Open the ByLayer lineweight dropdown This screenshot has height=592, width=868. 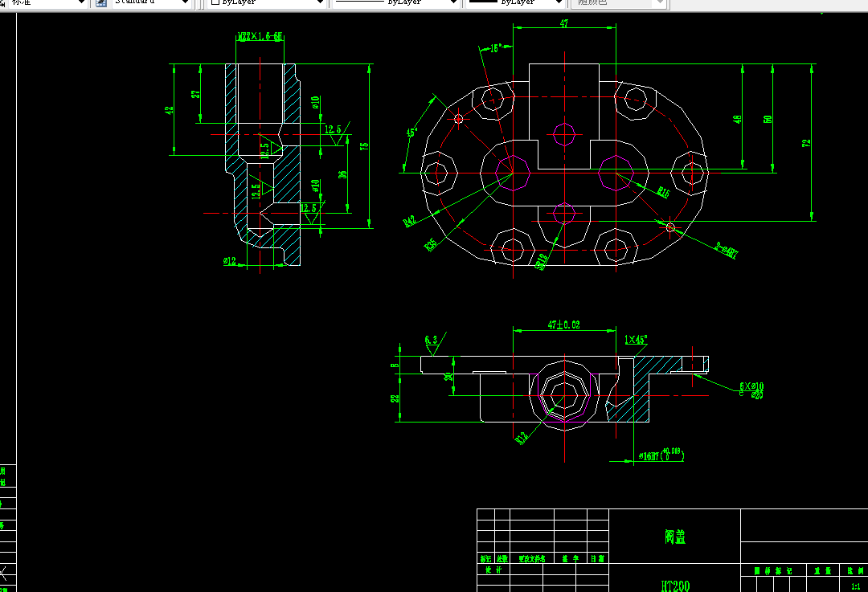pyautogui.click(x=515, y=2)
